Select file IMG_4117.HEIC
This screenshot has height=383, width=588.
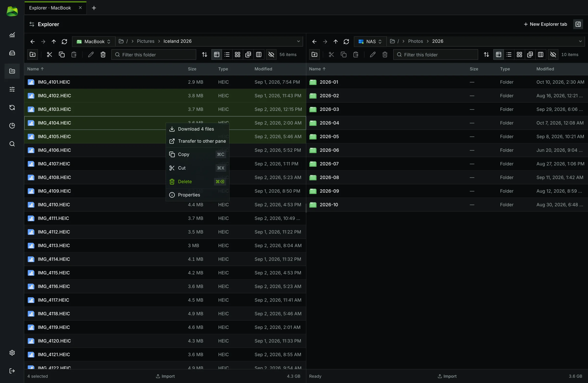(x=165, y=300)
